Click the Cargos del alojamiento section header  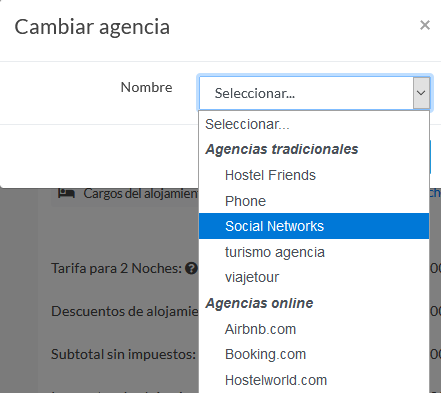click(x=141, y=193)
